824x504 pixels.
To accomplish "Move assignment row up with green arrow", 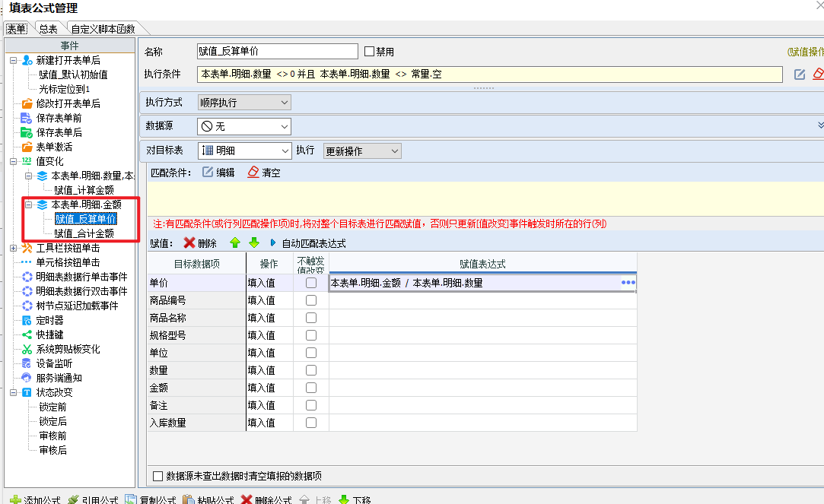I will pyautogui.click(x=235, y=243).
